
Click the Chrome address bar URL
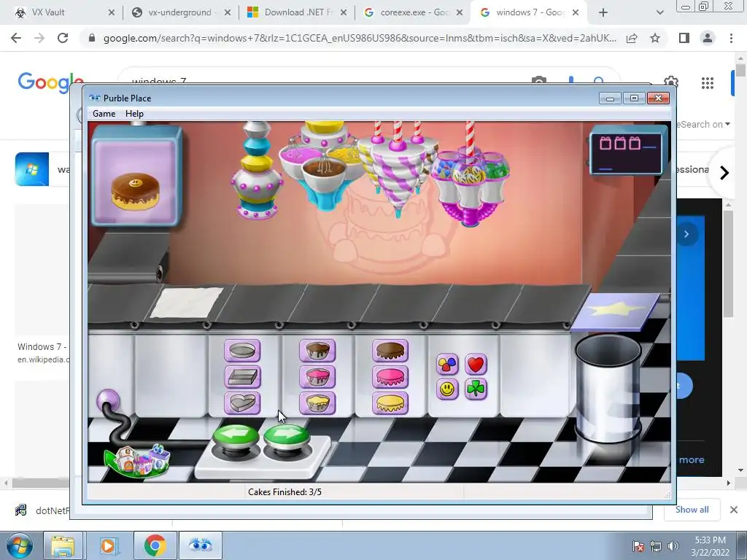pyautogui.click(x=360, y=38)
